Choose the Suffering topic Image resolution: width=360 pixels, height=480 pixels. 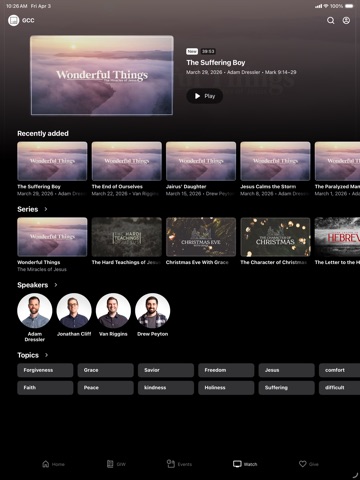[x=287, y=388]
